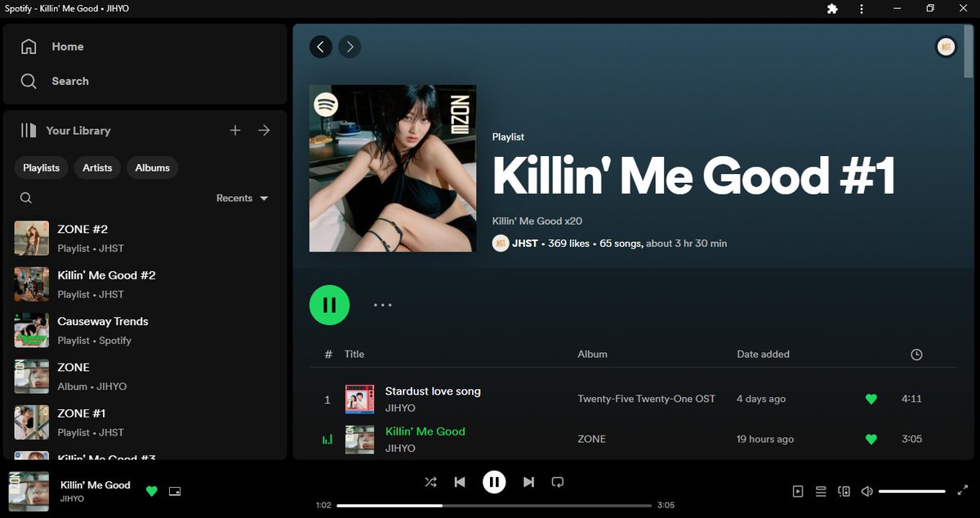Skip to previous track
980x518 pixels.
coord(460,482)
